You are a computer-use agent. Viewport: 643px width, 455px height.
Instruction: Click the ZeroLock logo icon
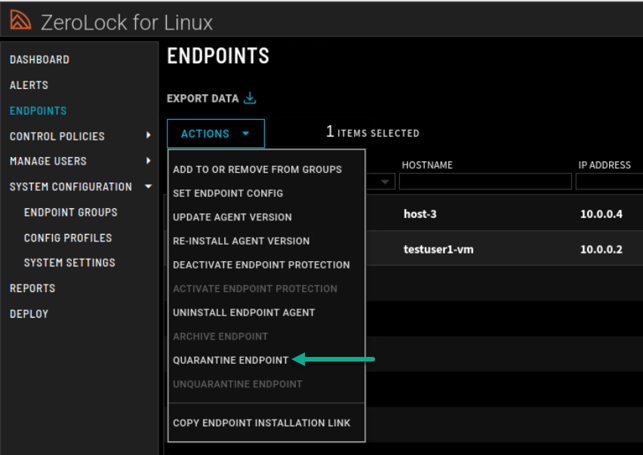click(x=21, y=20)
